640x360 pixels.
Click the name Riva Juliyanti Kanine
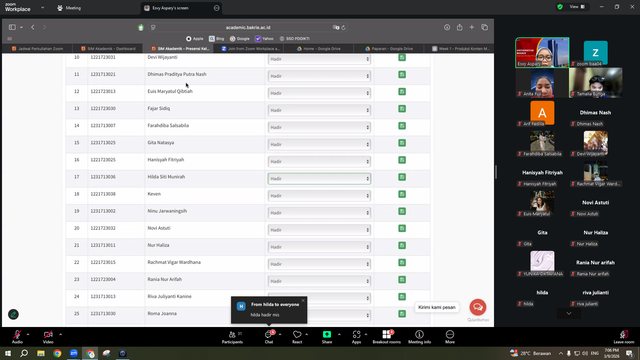(x=169, y=296)
